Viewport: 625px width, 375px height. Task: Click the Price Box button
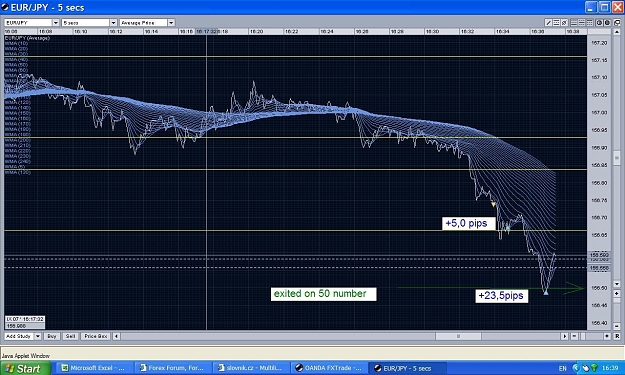point(96,336)
